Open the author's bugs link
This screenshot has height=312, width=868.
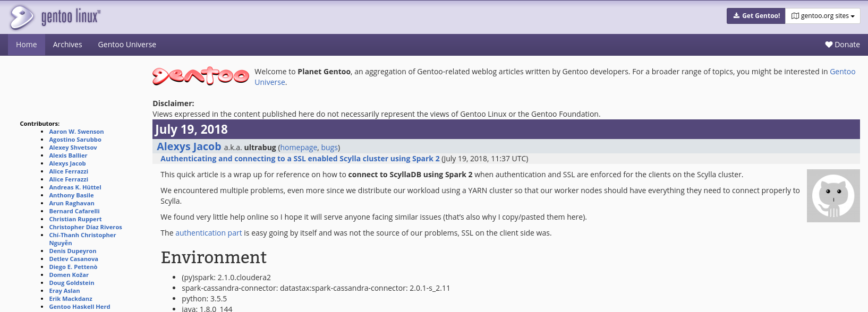tap(329, 148)
